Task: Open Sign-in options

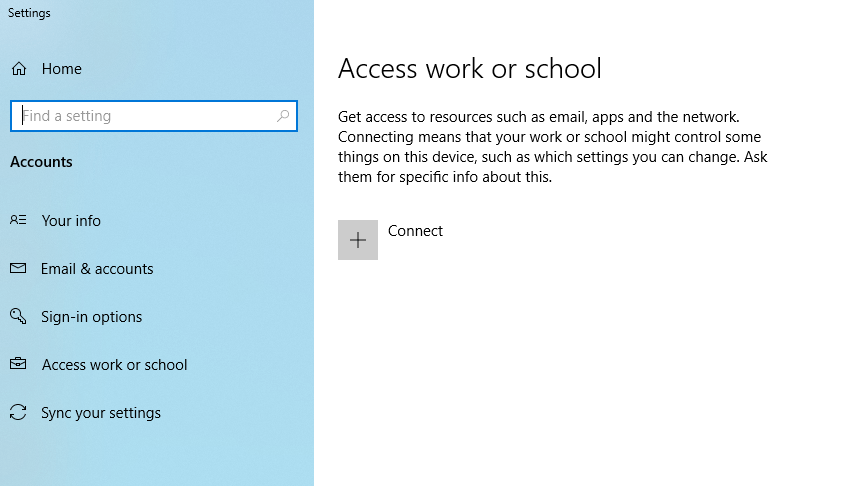Action: pyautogui.click(x=91, y=317)
